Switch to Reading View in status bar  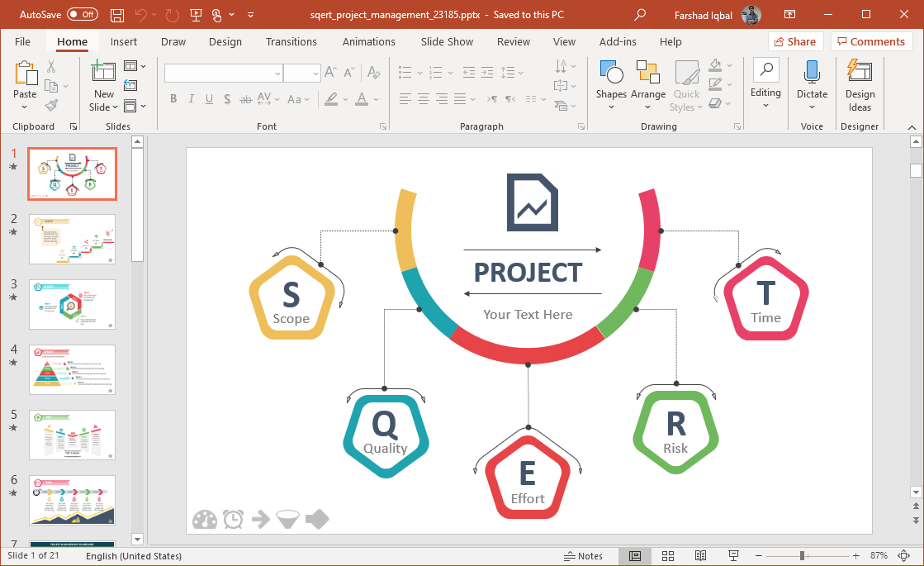(x=700, y=556)
